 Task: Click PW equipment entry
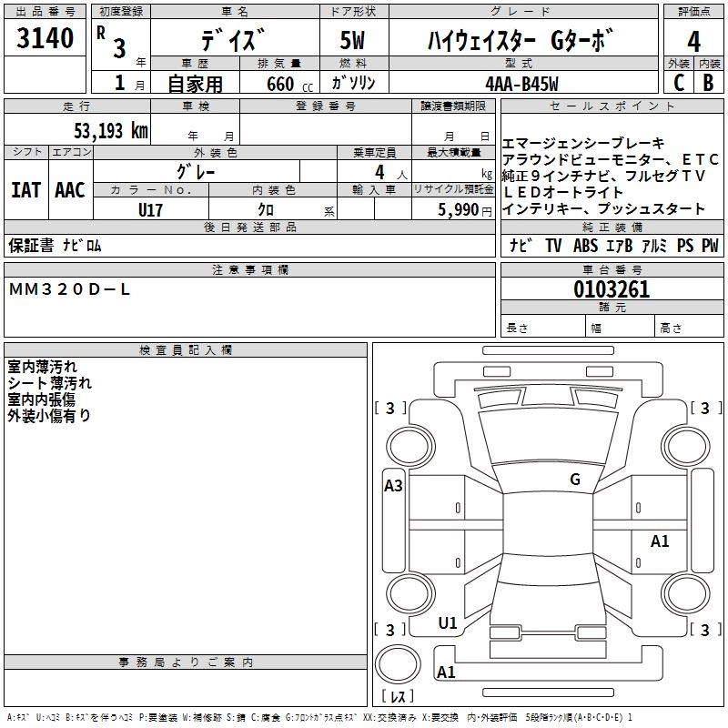pos(710,245)
